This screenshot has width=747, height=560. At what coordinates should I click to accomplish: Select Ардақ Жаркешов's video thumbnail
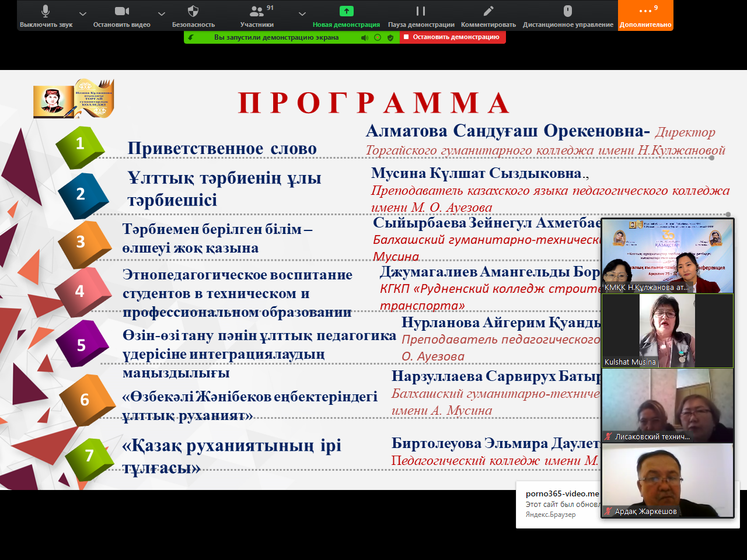coord(668,480)
